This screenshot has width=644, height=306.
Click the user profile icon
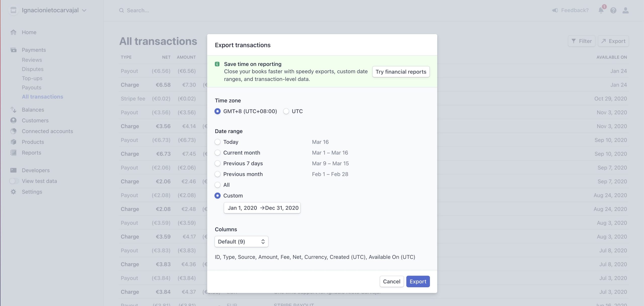coord(625,10)
